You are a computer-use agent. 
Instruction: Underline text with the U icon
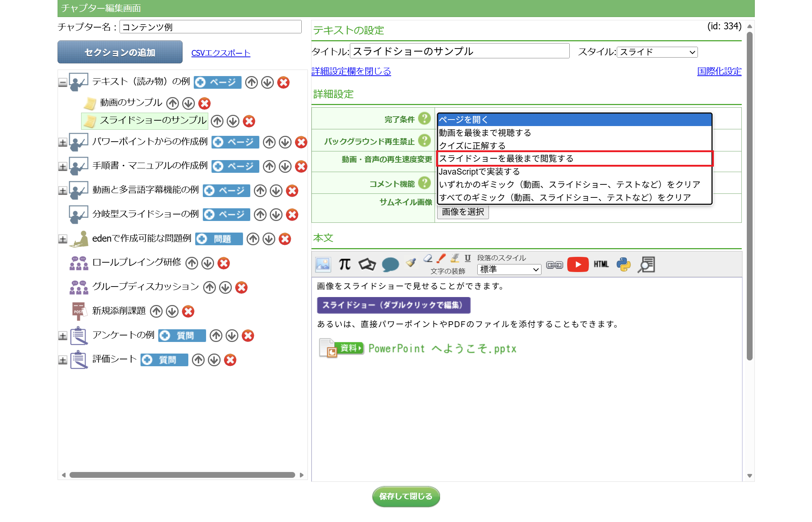[468, 258]
